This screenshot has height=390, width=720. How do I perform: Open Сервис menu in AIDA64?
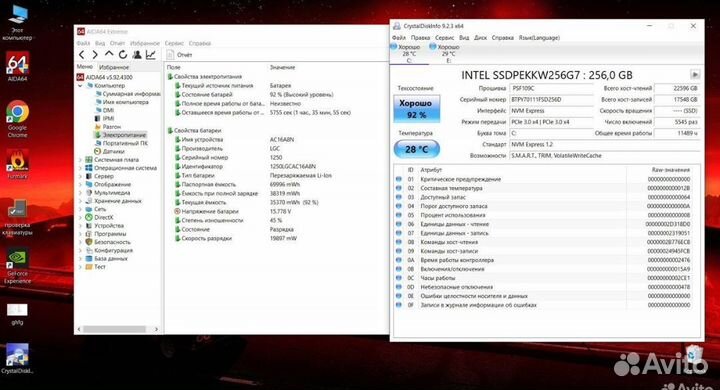174,43
